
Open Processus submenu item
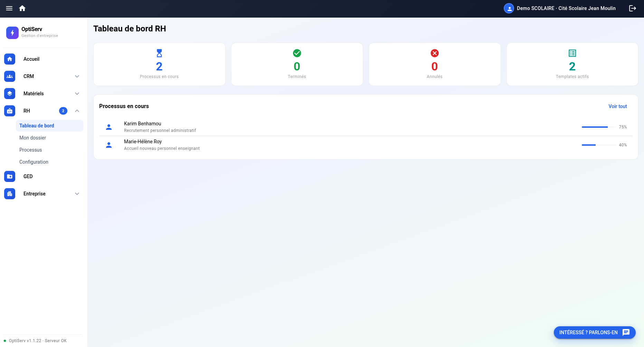click(49, 150)
